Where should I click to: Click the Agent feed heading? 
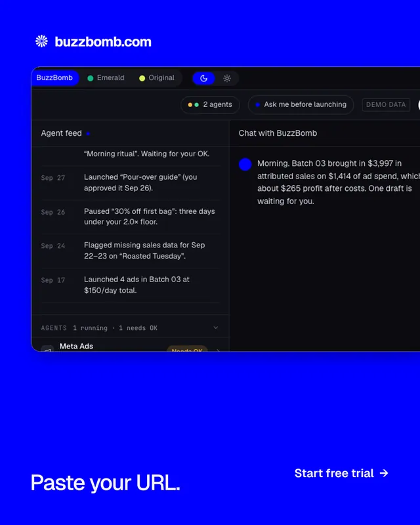pyautogui.click(x=61, y=133)
